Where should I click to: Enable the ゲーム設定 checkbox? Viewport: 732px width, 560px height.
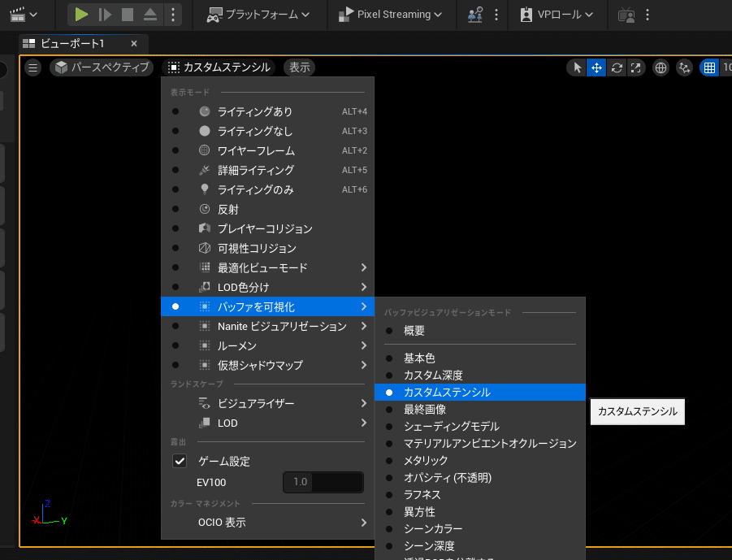click(x=180, y=461)
